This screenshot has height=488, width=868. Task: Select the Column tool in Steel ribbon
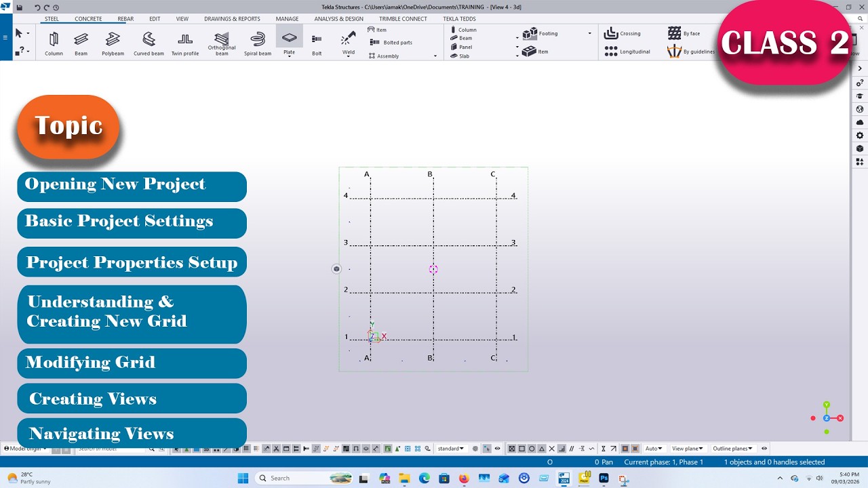pos(54,43)
